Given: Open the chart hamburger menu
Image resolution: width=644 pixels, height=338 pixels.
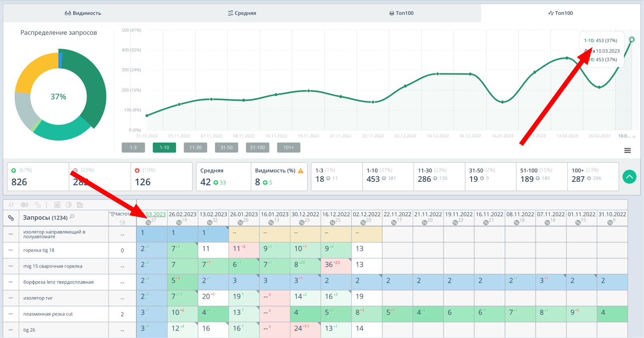Looking at the screenshot, I should point(628,151).
